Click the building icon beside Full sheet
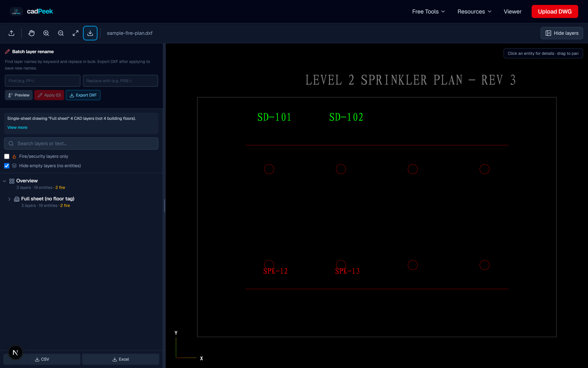 point(17,199)
